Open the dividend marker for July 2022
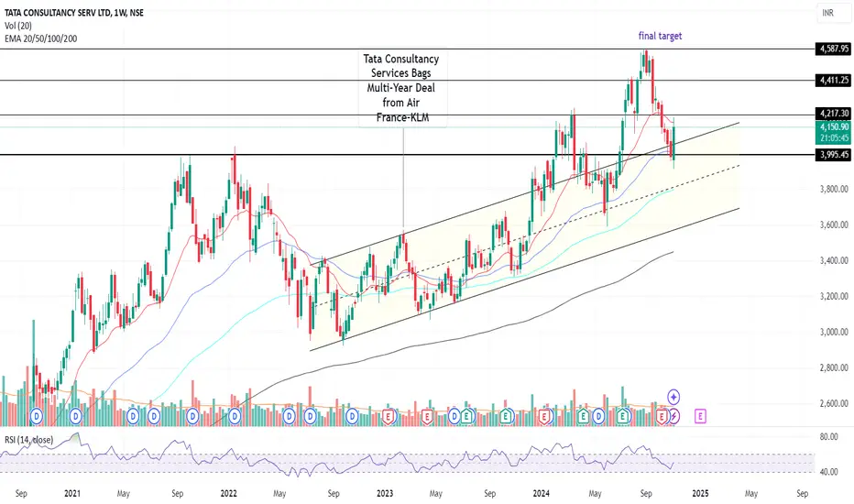 tap(310, 417)
